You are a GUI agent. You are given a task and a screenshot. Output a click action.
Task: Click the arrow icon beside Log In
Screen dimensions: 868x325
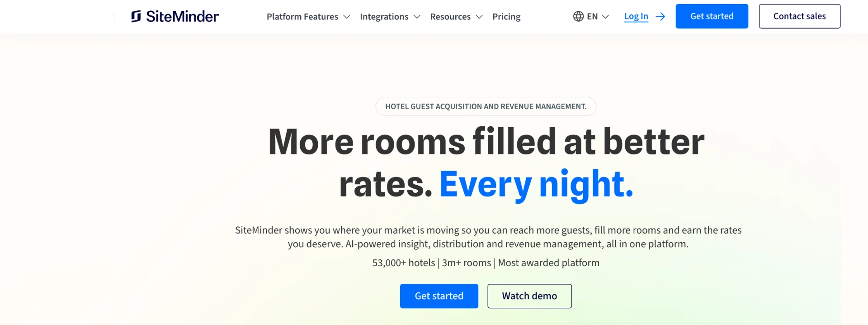tap(660, 16)
